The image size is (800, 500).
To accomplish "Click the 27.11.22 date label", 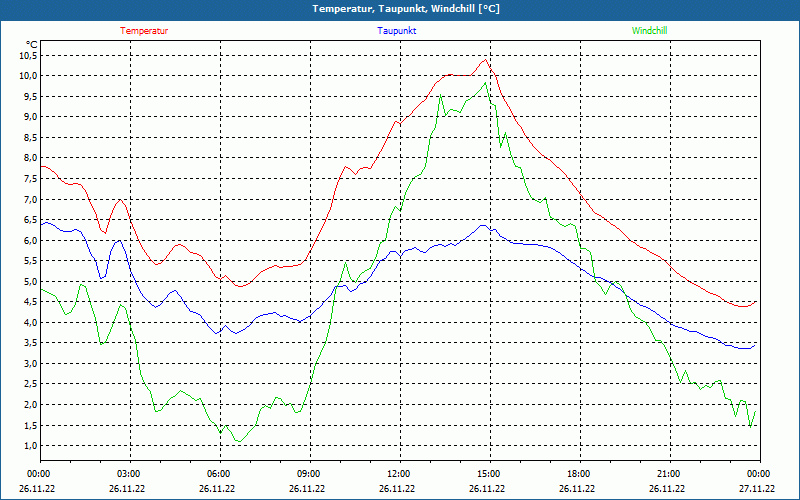I will point(758,488).
